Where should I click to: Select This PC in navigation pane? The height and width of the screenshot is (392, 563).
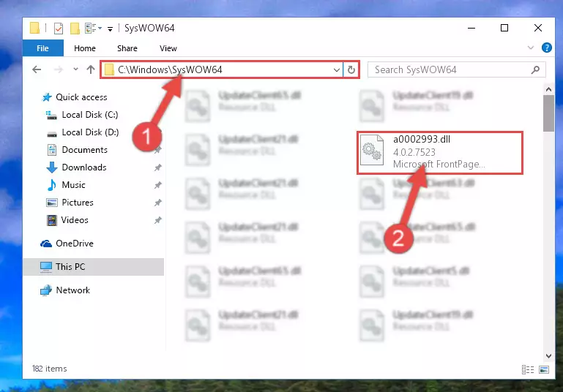pyautogui.click(x=94, y=267)
